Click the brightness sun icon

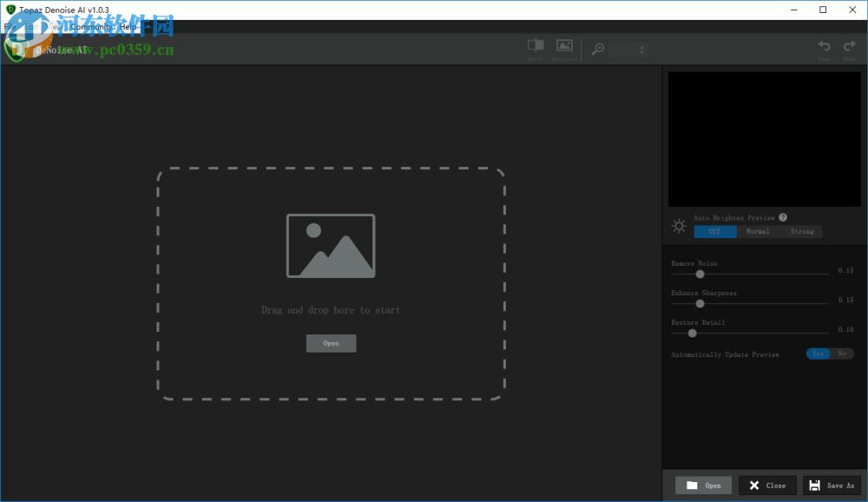click(679, 226)
